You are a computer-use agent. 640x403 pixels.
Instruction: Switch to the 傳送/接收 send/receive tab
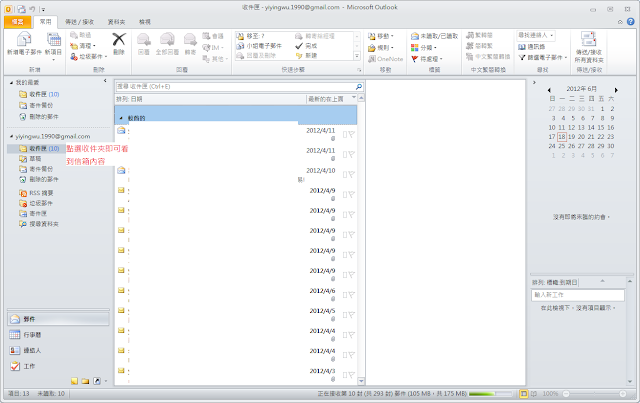coord(79,22)
